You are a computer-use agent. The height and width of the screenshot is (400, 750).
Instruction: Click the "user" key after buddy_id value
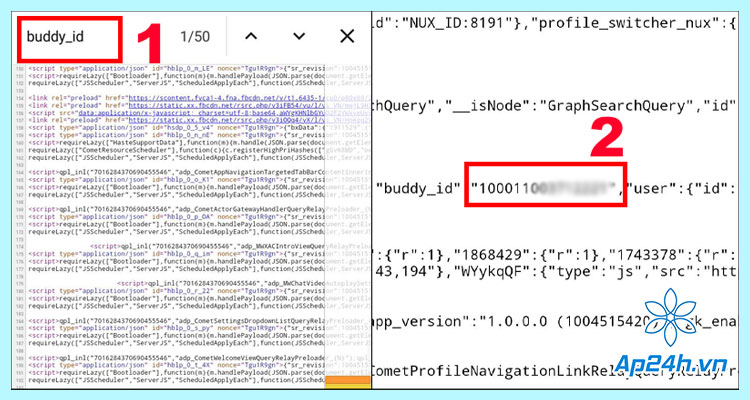[653, 189]
